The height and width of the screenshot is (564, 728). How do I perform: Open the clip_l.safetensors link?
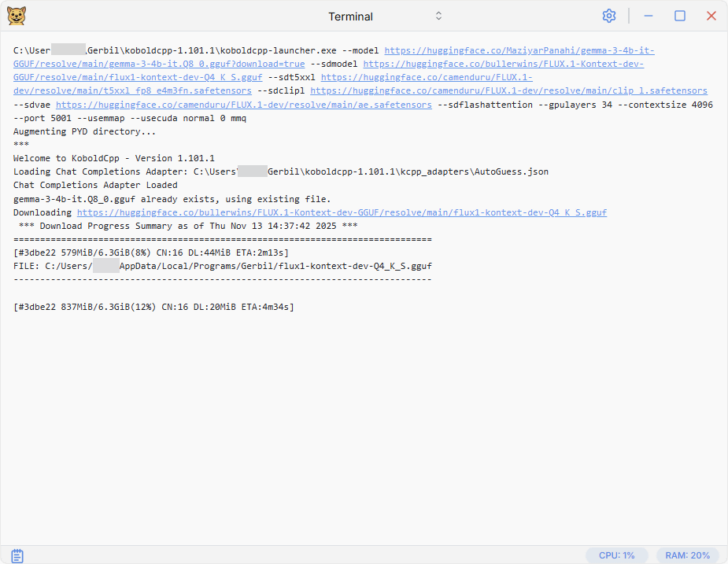tap(508, 91)
